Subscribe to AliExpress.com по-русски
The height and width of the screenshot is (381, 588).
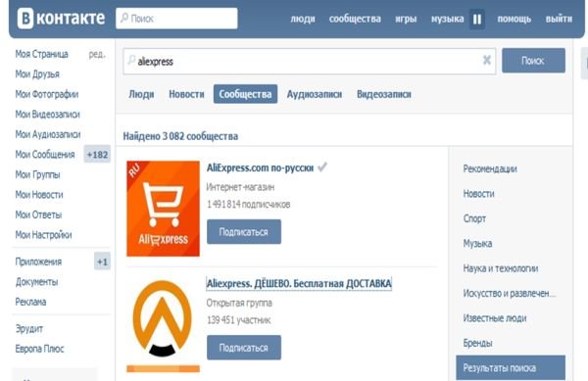click(244, 232)
